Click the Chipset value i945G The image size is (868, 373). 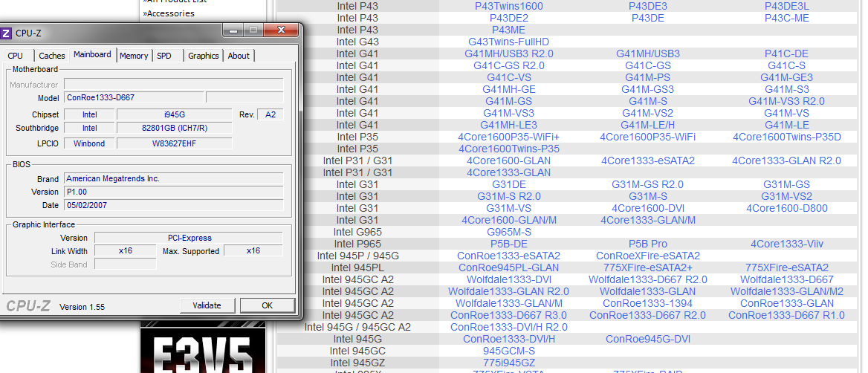point(175,114)
